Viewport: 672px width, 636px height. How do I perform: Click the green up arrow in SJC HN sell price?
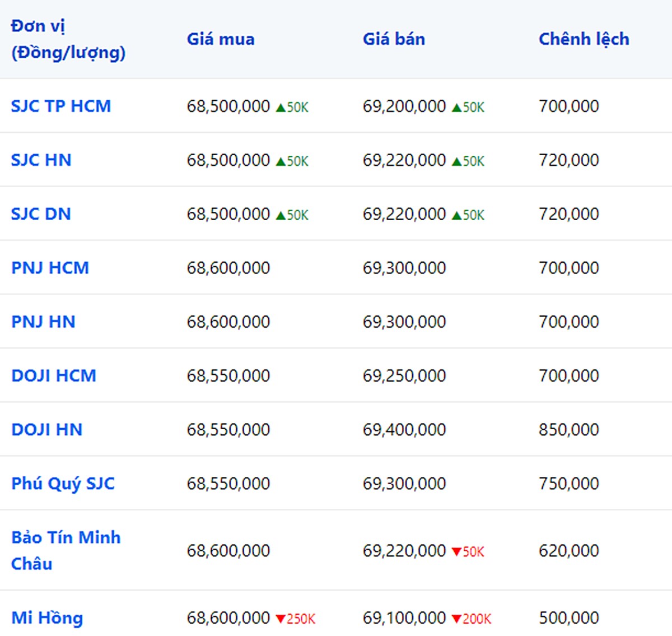click(x=457, y=161)
